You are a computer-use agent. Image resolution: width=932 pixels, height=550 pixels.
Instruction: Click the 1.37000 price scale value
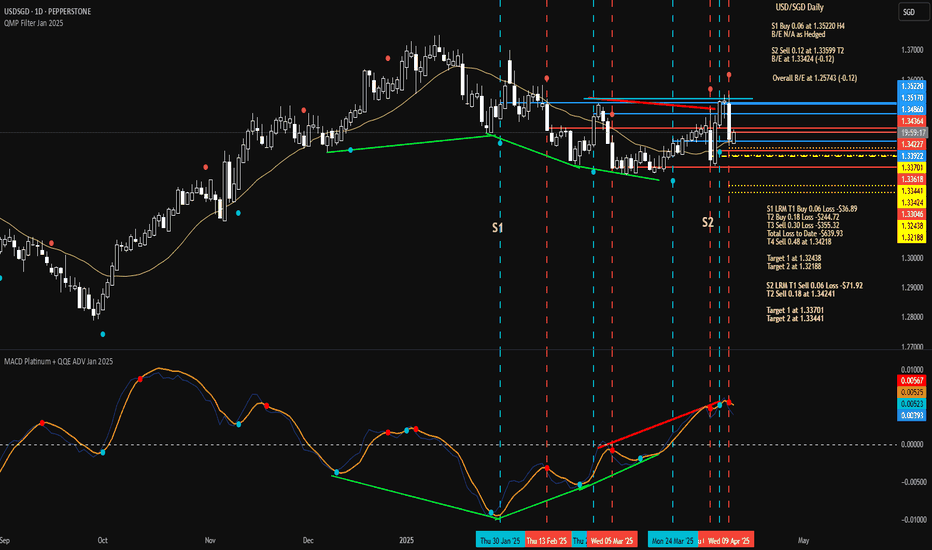pyautogui.click(x=912, y=50)
